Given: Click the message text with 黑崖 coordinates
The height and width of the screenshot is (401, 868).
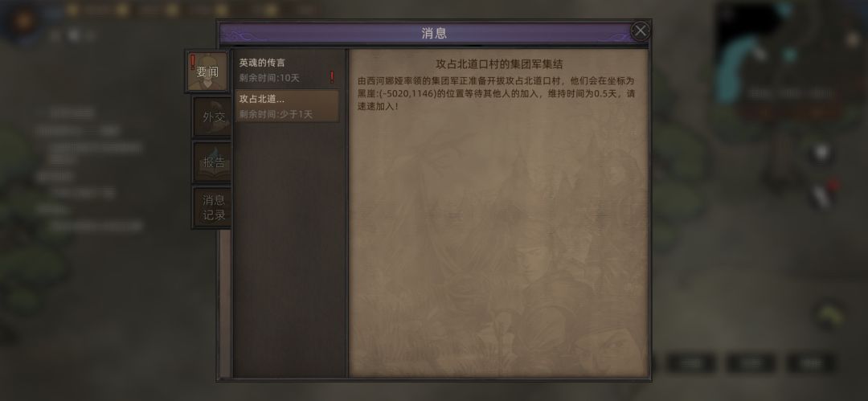Looking at the screenshot, I should [496, 93].
